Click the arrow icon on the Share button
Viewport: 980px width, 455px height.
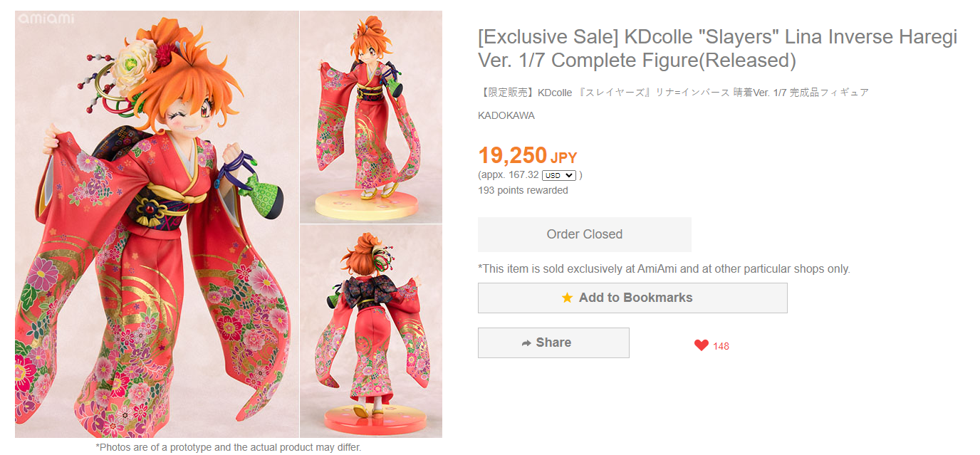point(526,343)
